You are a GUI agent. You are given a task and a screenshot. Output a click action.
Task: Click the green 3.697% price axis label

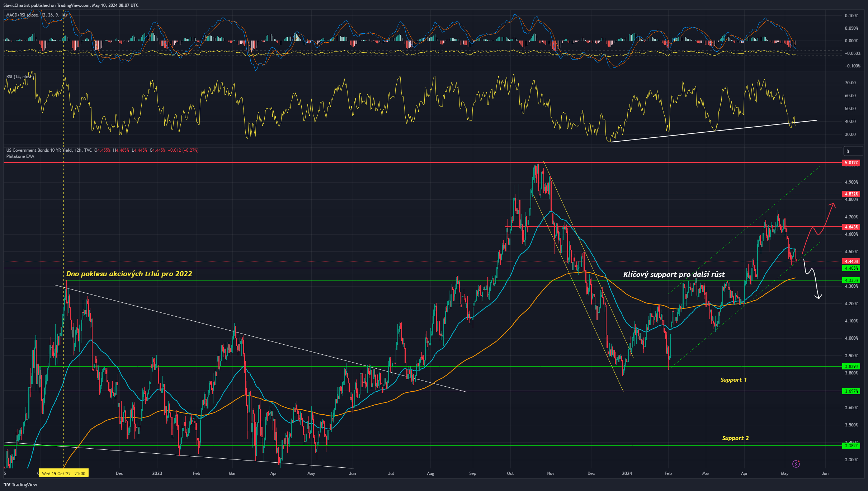click(x=851, y=391)
